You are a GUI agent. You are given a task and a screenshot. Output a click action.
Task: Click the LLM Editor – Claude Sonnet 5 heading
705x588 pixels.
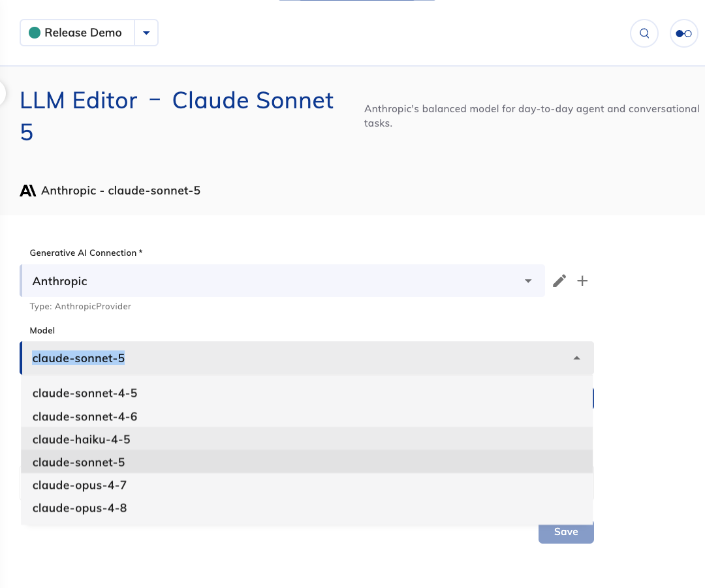177,116
